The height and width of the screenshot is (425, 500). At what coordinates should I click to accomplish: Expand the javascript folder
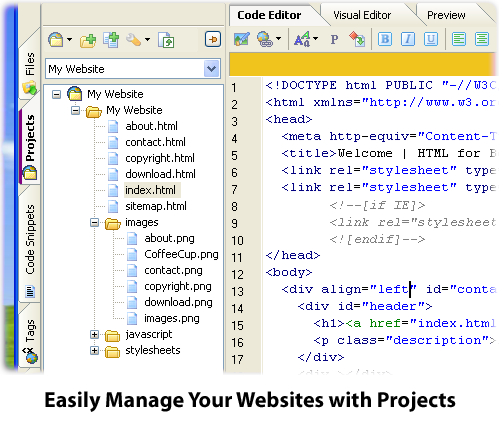pyautogui.click(x=95, y=334)
